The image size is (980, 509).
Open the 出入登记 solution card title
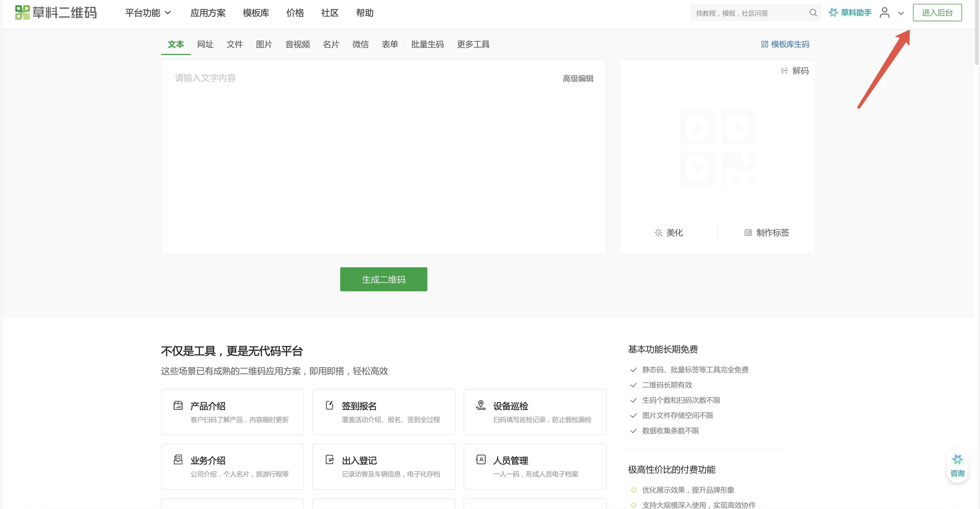[359, 460]
